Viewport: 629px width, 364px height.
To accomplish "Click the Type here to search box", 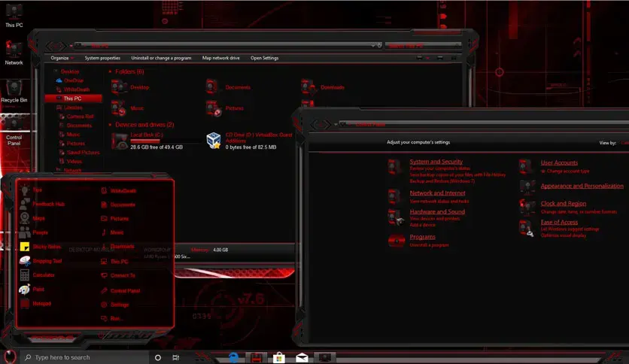I will [x=84, y=357].
